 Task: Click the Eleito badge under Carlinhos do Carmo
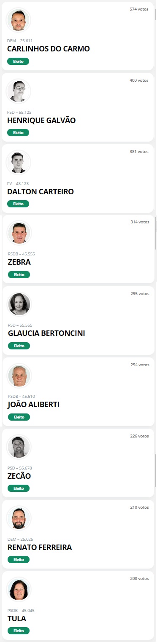(x=18, y=61)
